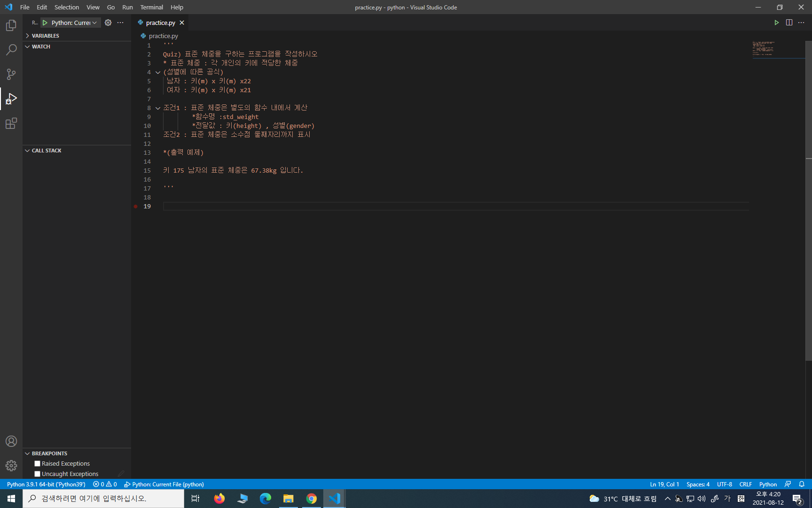Viewport: 812px width, 508px height.
Task: Change indentation via Spaces: 4
Action: coord(698,484)
